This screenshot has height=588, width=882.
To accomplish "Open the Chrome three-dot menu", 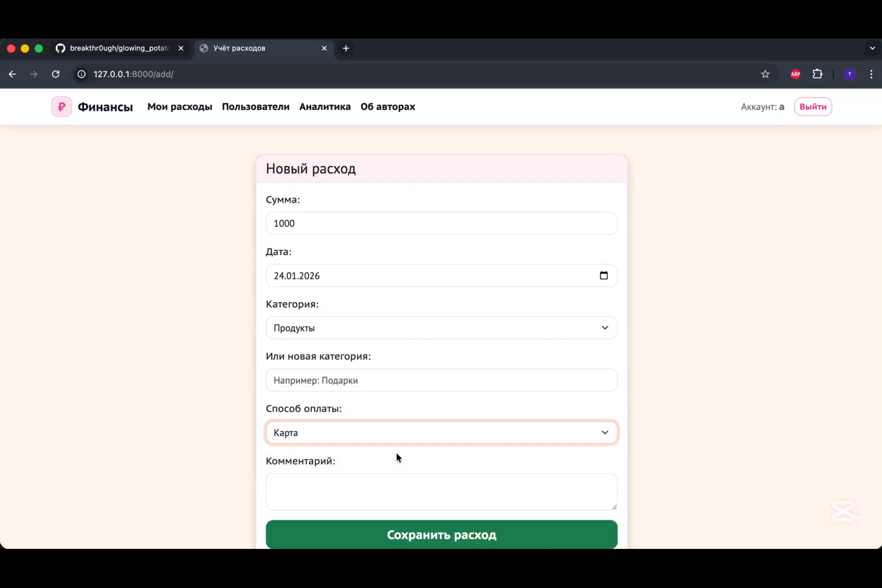I will pyautogui.click(x=871, y=74).
